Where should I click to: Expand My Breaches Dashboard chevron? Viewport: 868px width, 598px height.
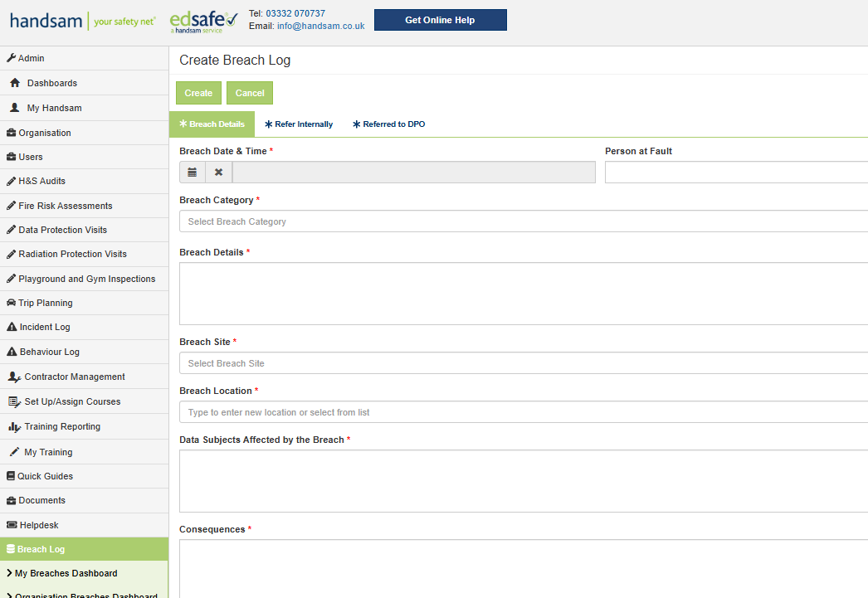point(9,573)
